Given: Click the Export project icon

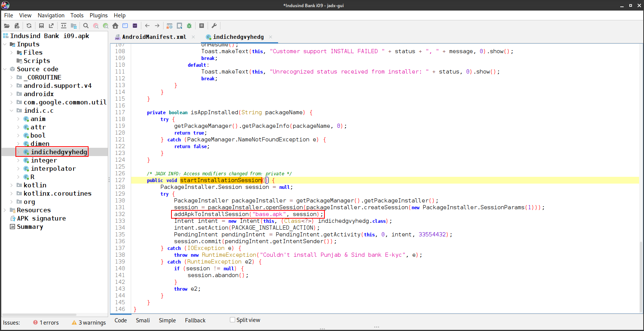Looking at the screenshot, I should click(51, 26).
